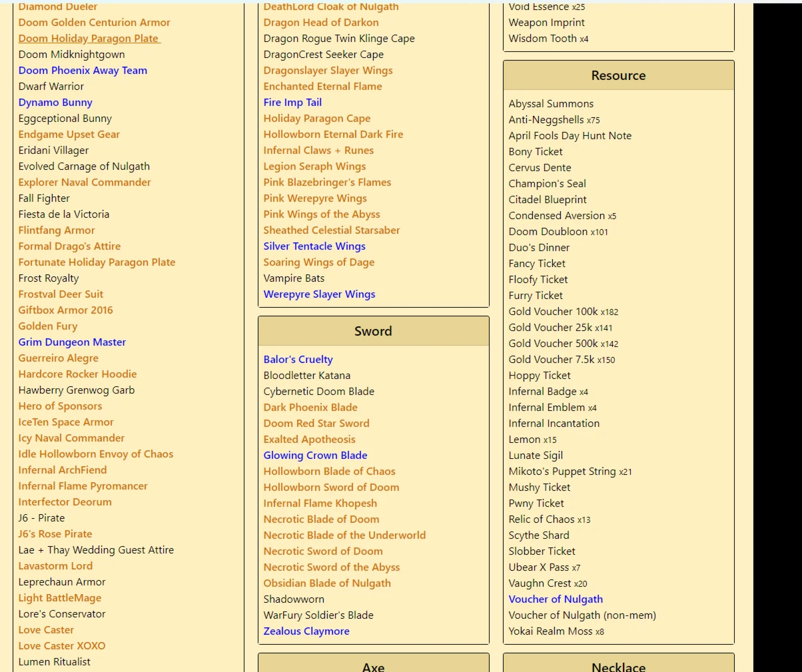Select Exalted Apotheosis sword
This screenshot has height=672, width=802.
[309, 440]
